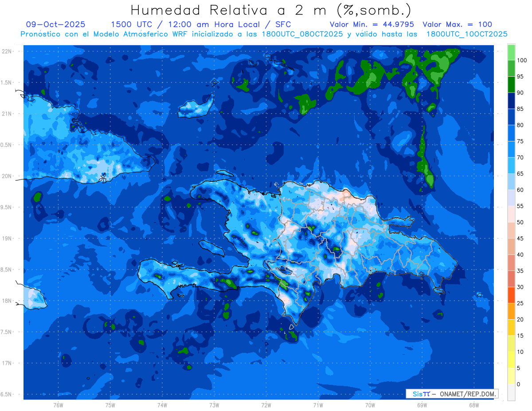Click the colorbar label '50'
This screenshot has width=532, height=411.
point(520,222)
